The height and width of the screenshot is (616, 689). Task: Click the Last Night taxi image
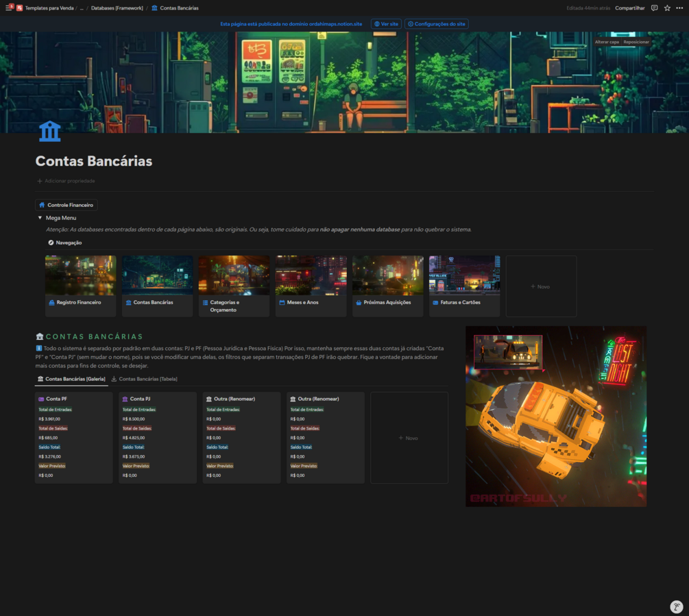point(556,416)
